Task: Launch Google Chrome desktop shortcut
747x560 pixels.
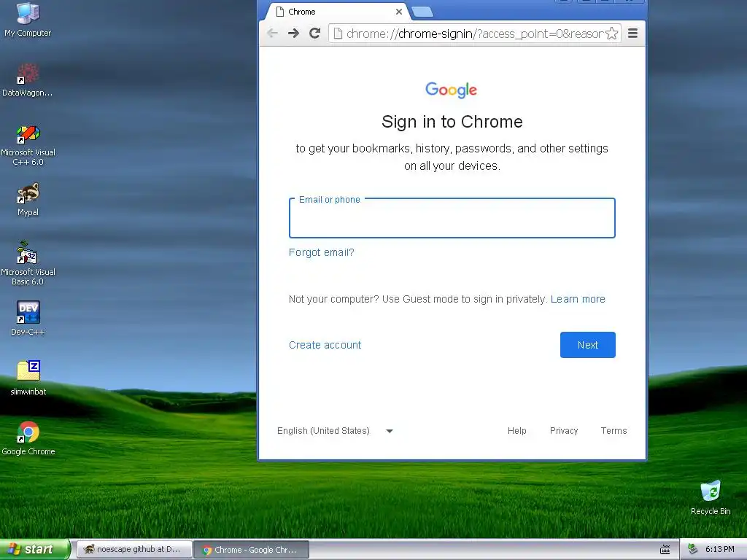Action: click(28, 438)
